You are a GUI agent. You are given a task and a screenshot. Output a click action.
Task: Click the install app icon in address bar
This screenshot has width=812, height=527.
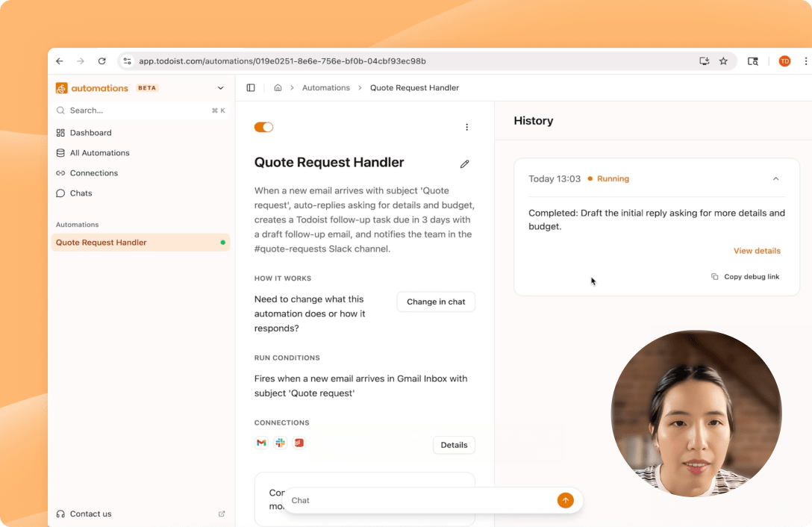[x=705, y=61]
